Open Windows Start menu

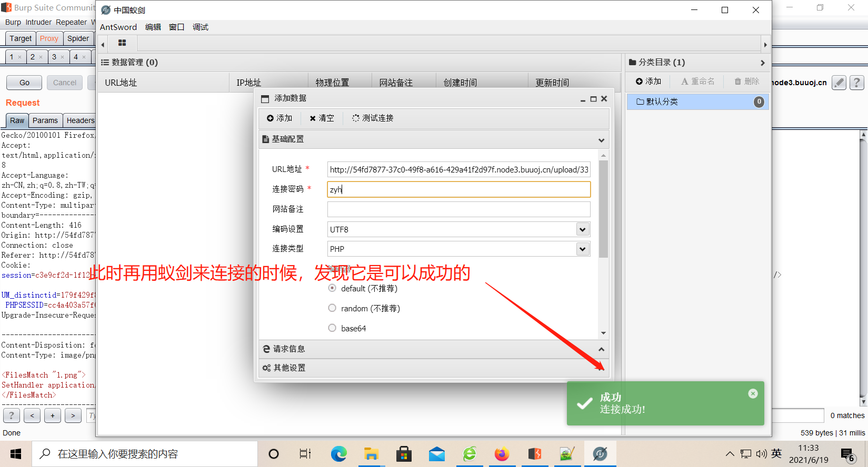tap(16, 454)
